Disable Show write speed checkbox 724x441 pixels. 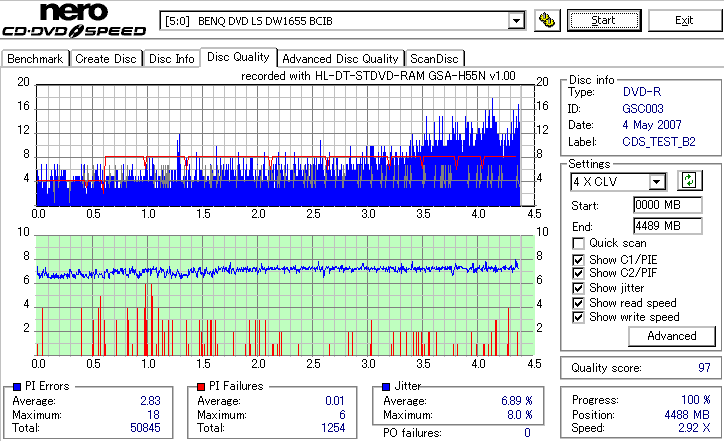[x=578, y=318]
